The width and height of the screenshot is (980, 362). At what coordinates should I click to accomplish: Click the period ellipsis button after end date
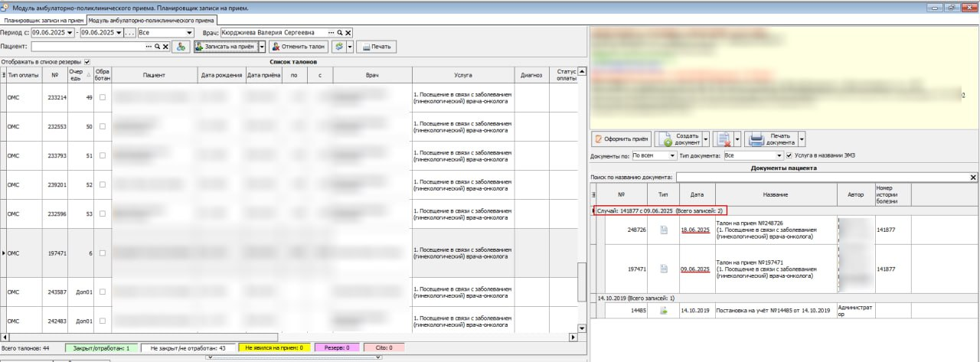(129, 33)
